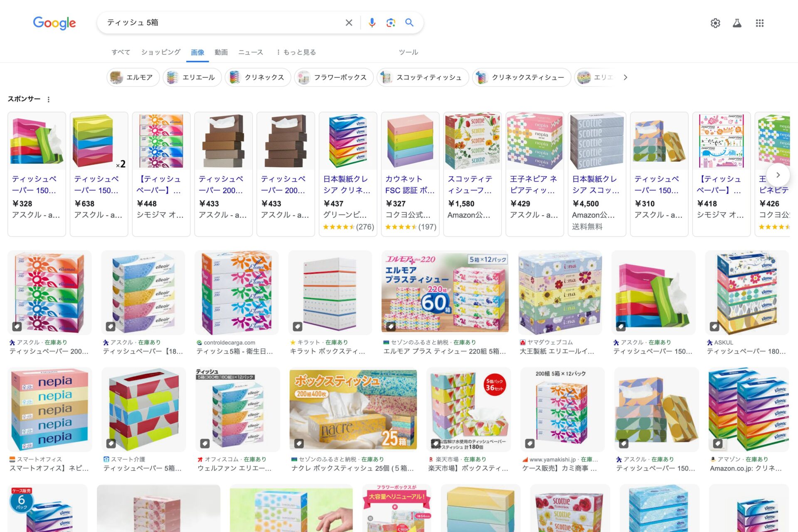This screenshot has width=798, height=532.
Task: Advance sponsored carousel with right arrow
Action: (x=778, y=175)
